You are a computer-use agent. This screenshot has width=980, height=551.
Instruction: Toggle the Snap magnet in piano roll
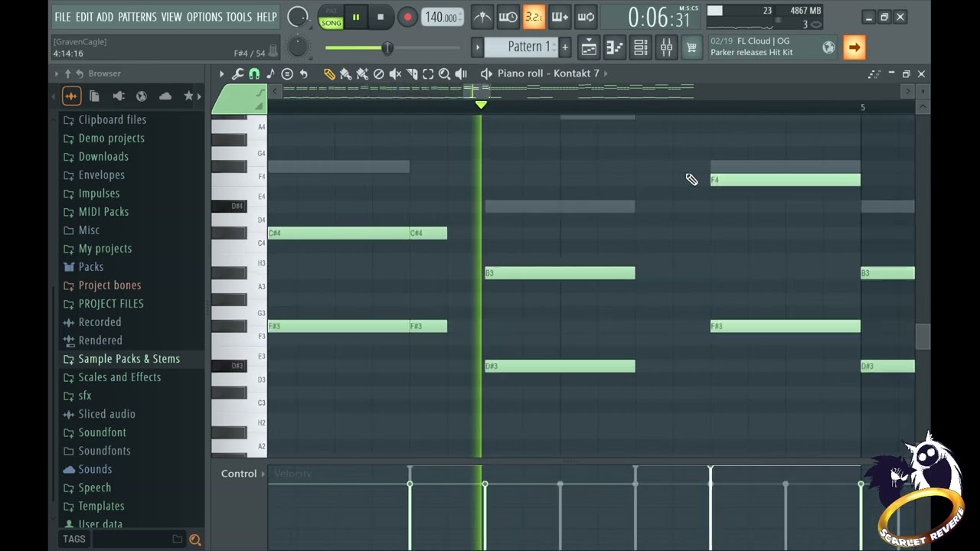(254, 73)
